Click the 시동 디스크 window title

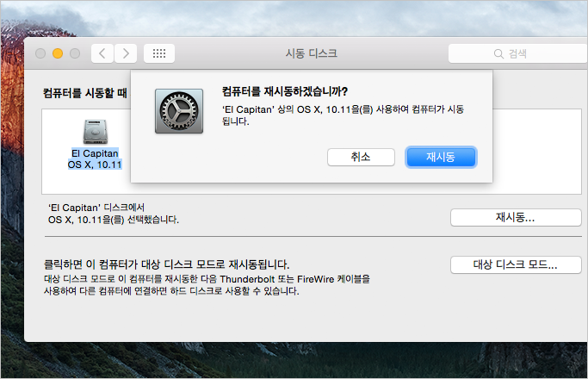point(312,53)
